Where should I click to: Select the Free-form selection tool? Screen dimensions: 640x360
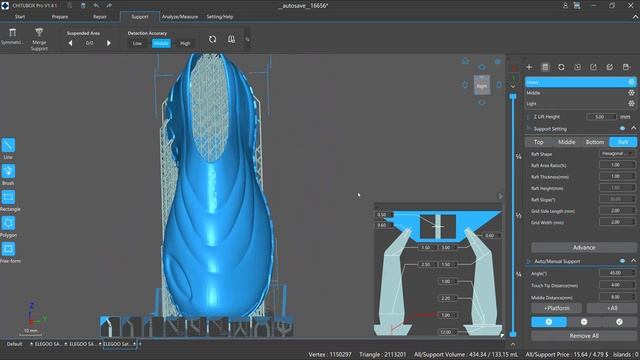(8, 249)
